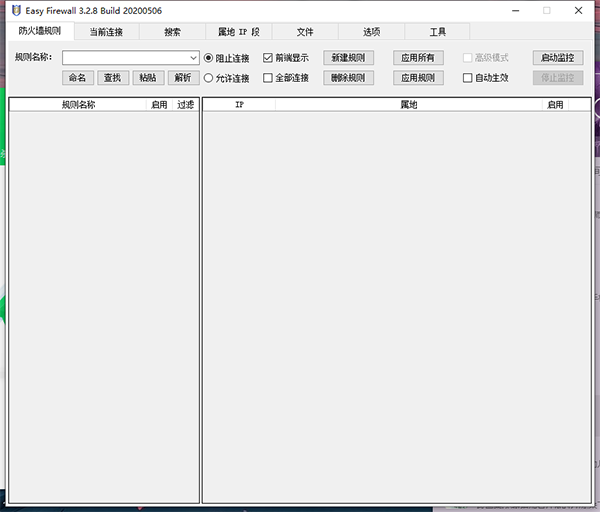Expand the 规则名称 combo box dropdown arrow
The height and width of the screenshot is (512, 600).
click(x=193, y=58)
